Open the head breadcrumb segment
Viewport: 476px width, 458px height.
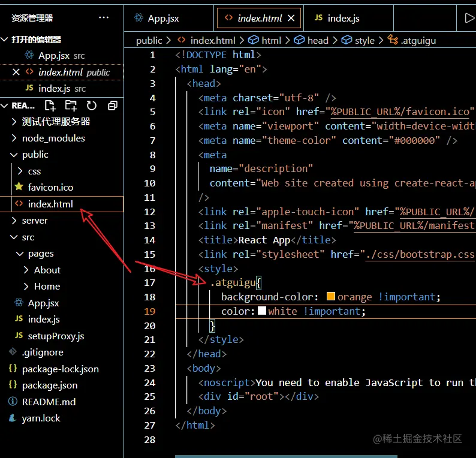point(318,40)
